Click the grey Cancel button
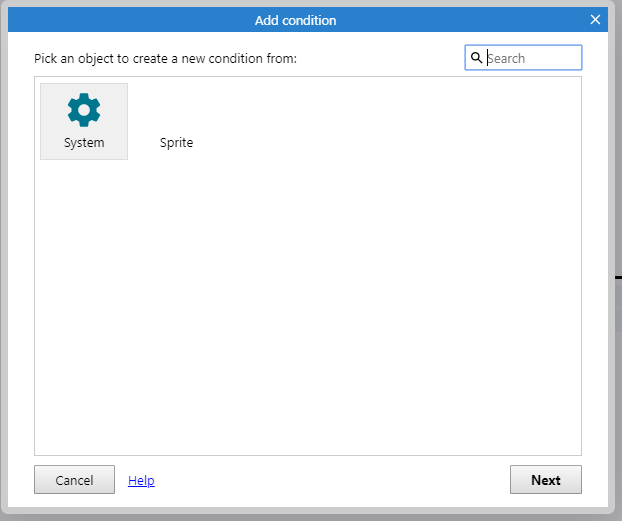This screenshot has height=521, width=622. click(x=75, y=480)
